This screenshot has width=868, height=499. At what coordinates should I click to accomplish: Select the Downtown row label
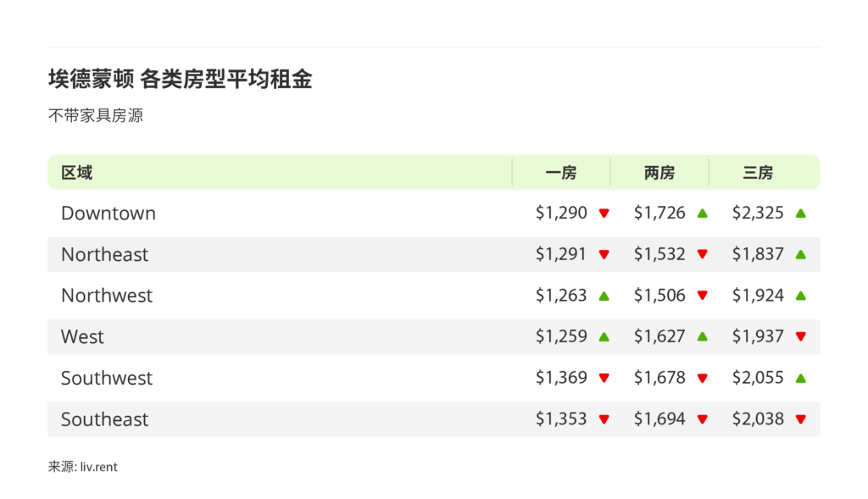click(x=108, y=213)
